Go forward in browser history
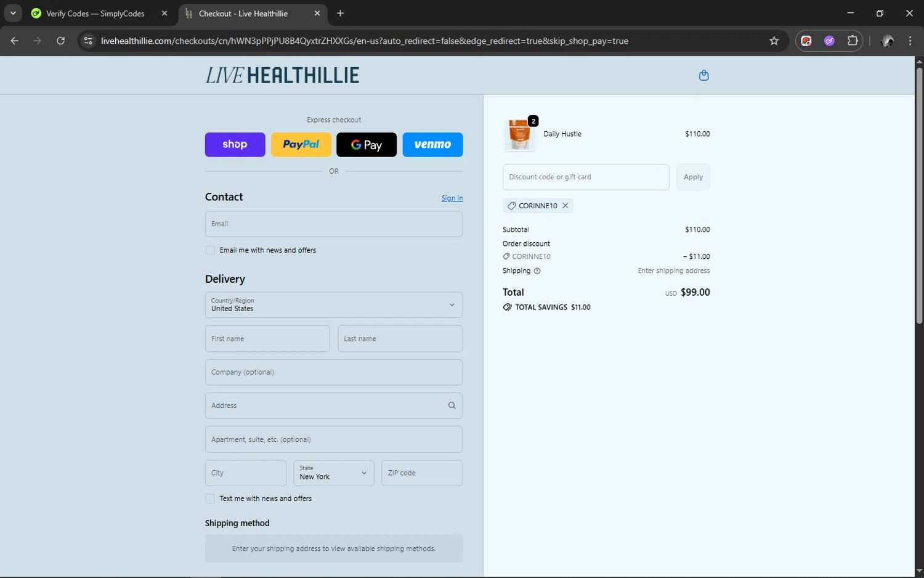The width and height of the screenshot is (924, 578). click(x=38, y=41)
